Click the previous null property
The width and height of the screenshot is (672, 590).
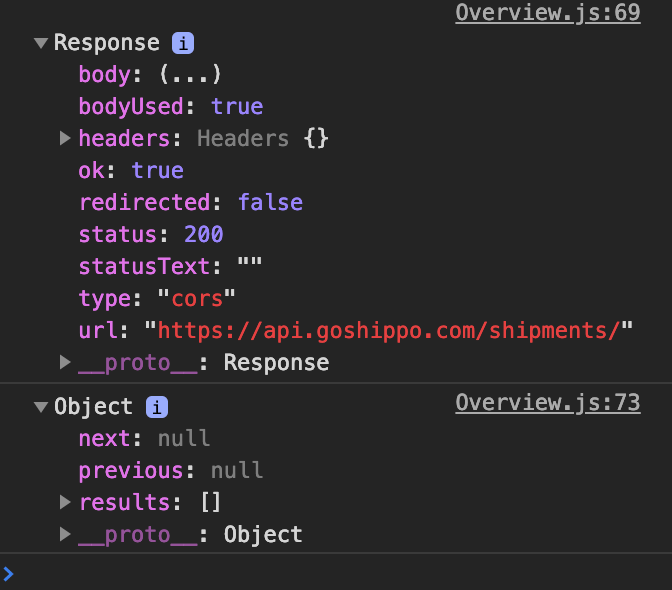(x=170, y=470)
